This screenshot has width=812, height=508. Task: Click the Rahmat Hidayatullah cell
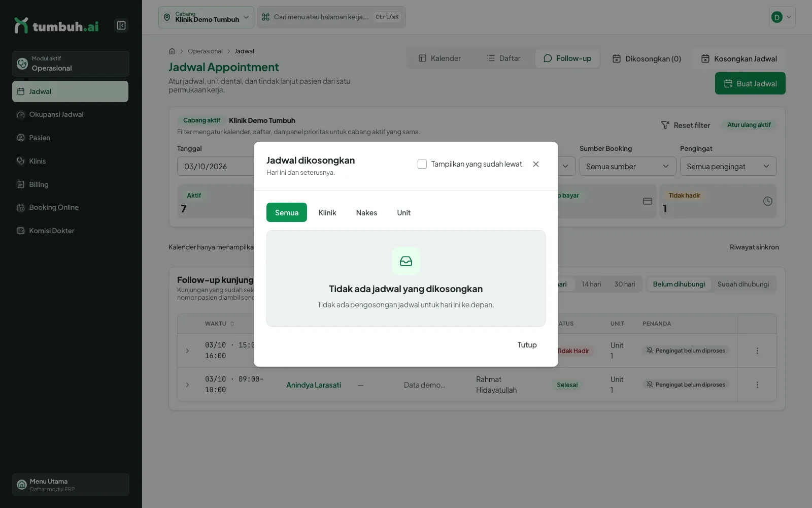click(496, 385)
